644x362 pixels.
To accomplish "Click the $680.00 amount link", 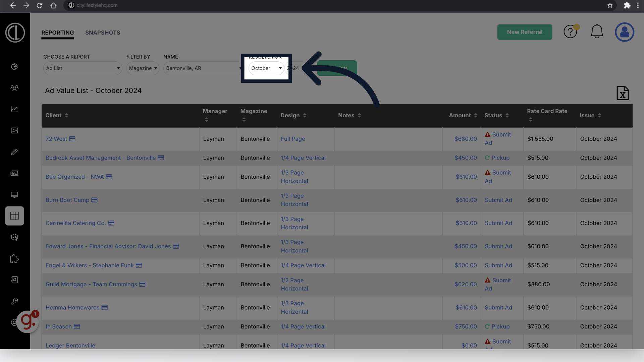I will tap(466, 139).
